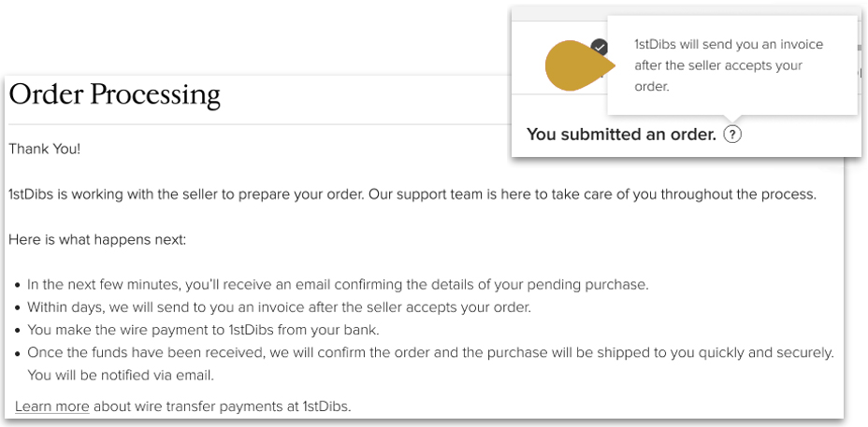Open the Learn more link
The image size is (868, 427).
52,406
